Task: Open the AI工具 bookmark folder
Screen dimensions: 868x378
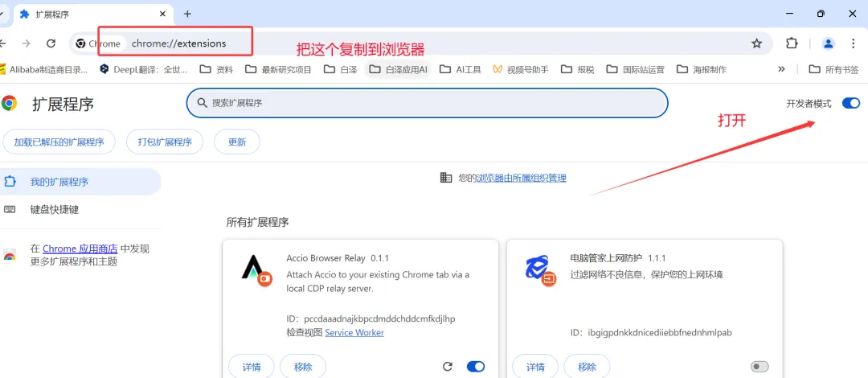Action: click(x=460, y=69)
